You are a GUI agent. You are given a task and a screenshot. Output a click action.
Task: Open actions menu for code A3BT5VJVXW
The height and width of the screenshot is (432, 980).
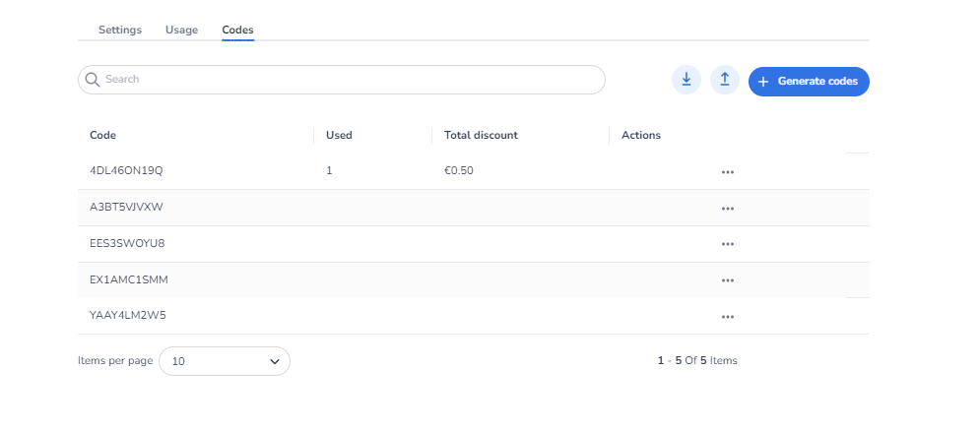(x=727, y=208)
